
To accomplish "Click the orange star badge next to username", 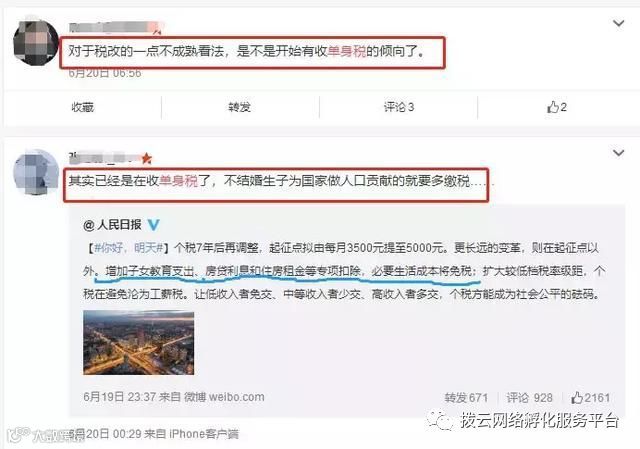I will (147, 158).
